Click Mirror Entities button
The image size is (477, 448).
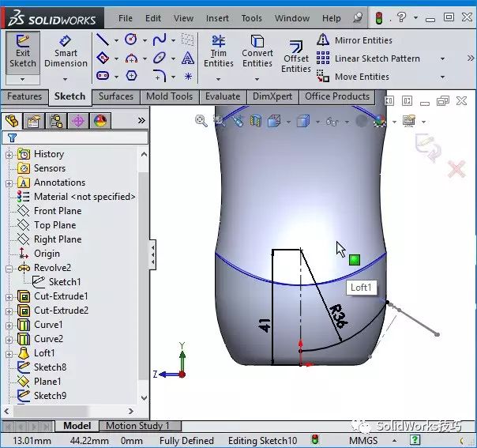click(355, 40)
